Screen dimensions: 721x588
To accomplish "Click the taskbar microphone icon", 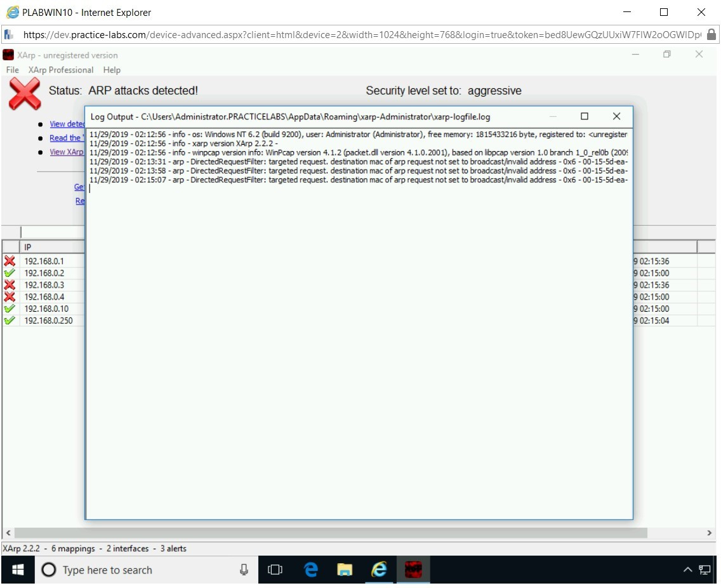I will 244,570.
